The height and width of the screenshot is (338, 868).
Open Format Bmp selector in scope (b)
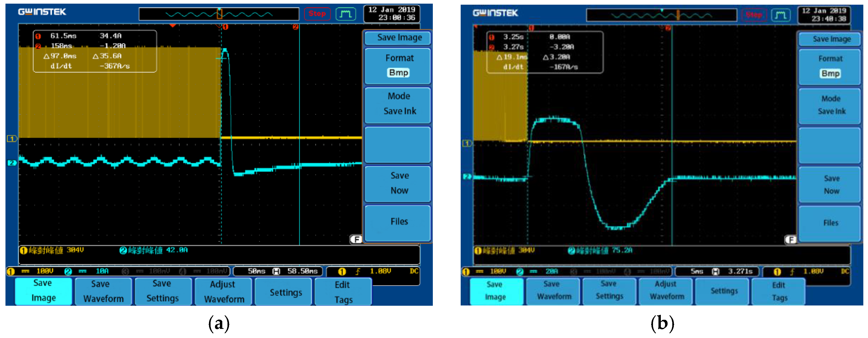tap(829, 67)
